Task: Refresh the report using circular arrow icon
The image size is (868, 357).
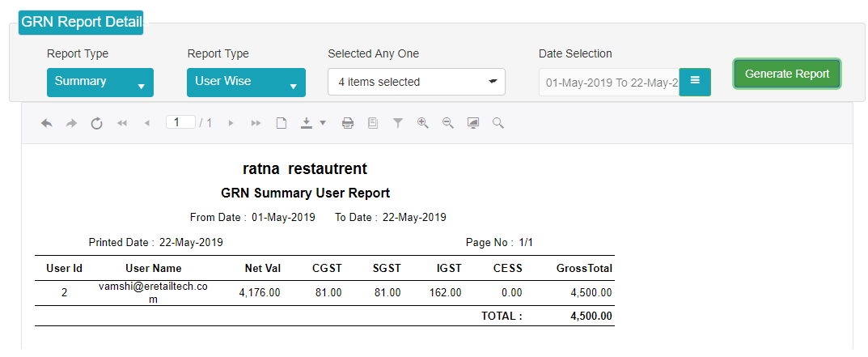Action: (x=96, y=123)
